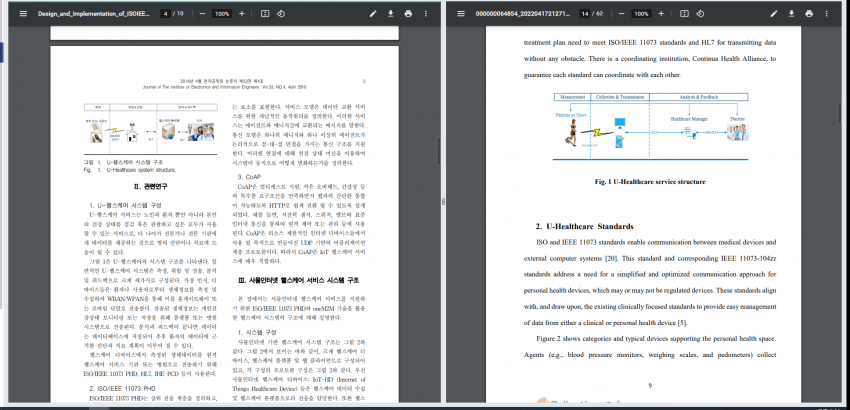Click the left viewer vertical scrollbar thumb
Screen dimensions: 850x410
(x=439, y=153)
